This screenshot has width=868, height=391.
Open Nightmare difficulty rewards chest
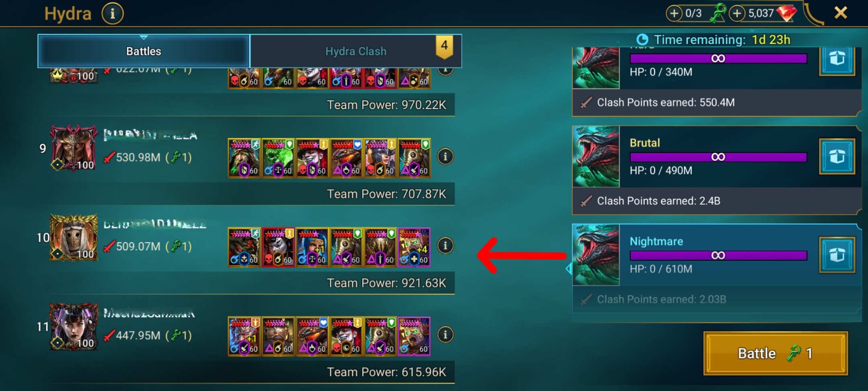[837, 255]
